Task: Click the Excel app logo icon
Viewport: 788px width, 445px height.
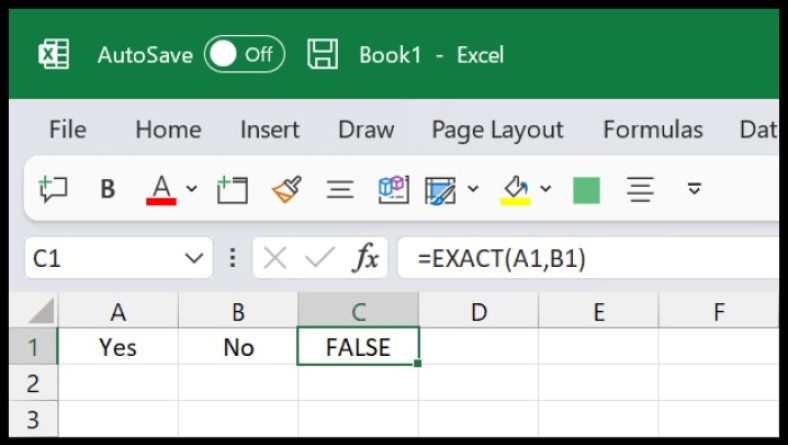Action: 53,54
